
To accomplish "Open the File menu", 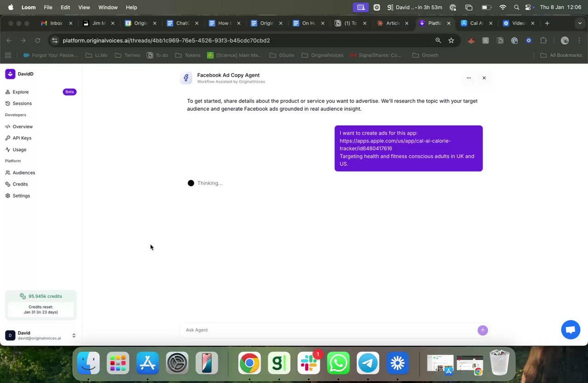I will (48, 7).
